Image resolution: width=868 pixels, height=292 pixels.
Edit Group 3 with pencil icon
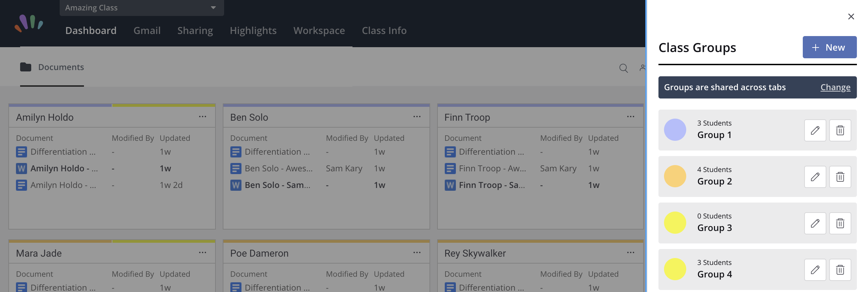point(815,223)
